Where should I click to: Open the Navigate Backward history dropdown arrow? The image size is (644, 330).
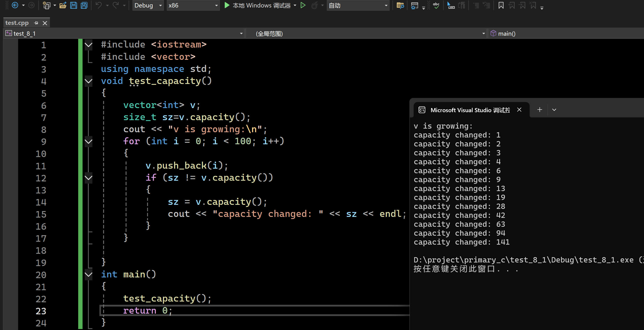coord(23,5)
